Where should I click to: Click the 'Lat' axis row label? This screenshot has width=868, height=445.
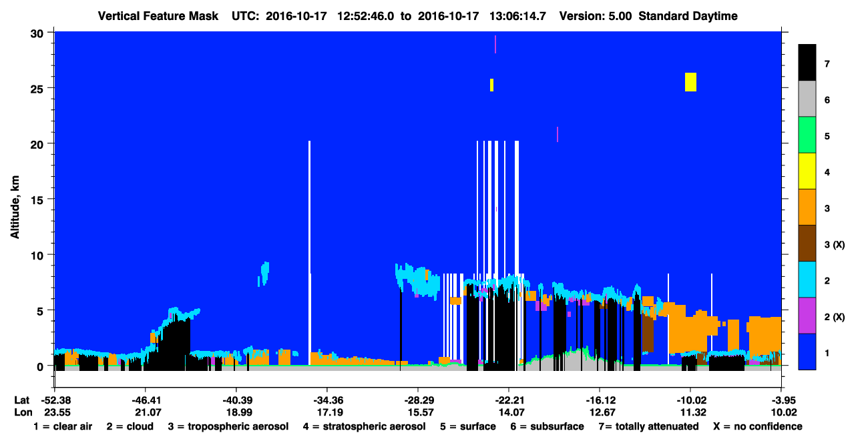point(21,400)
